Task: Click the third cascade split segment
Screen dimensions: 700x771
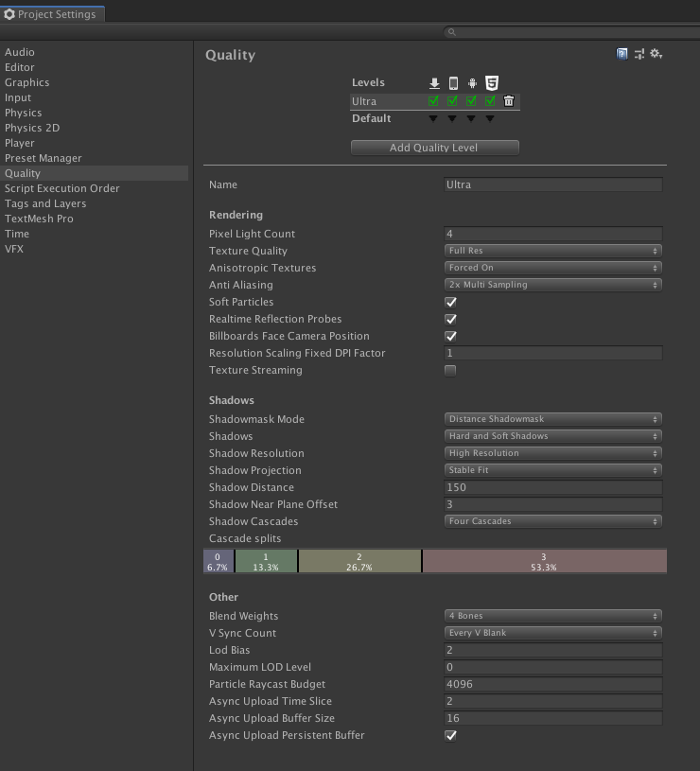Action: 358,560
